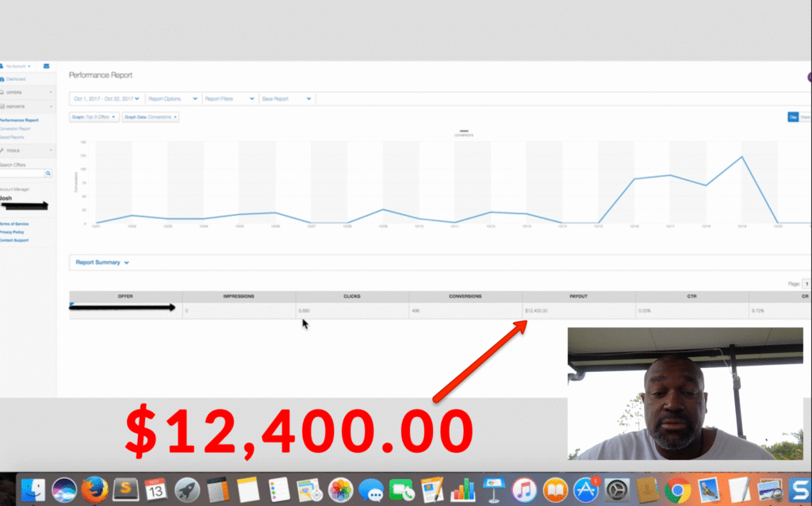Change the Graph Data: Conversions selector
The image size is (812, 506).
151,117
